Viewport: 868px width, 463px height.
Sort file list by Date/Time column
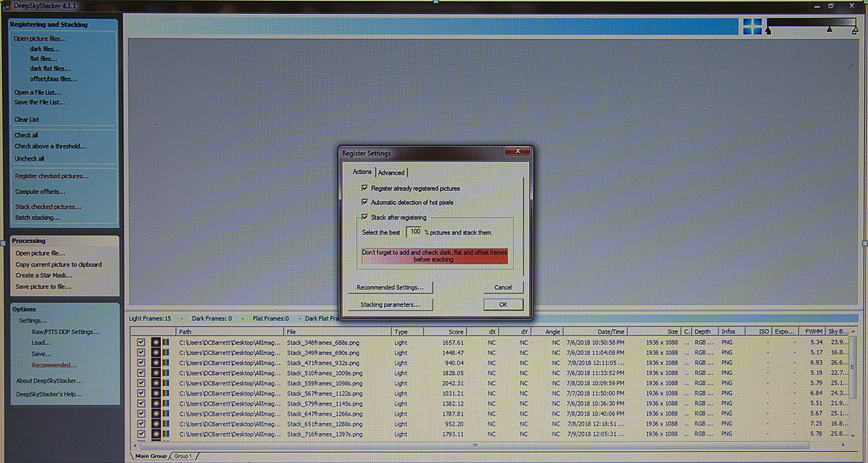pyautogui.click(x=595, y=331)
